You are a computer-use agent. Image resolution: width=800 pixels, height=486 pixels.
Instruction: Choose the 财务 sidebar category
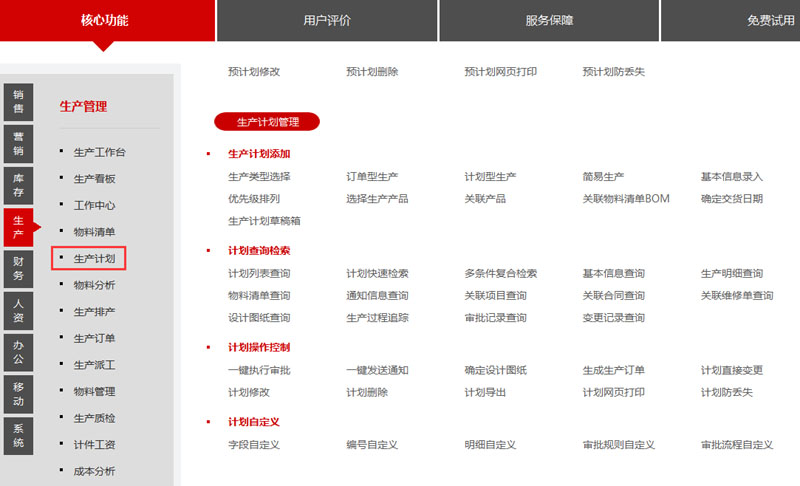click(18, 269)
